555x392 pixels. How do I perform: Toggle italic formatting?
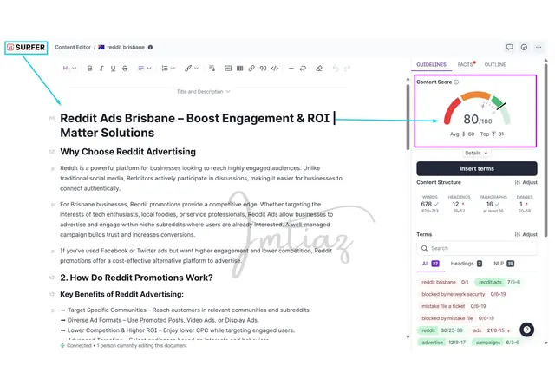(101, 69)
